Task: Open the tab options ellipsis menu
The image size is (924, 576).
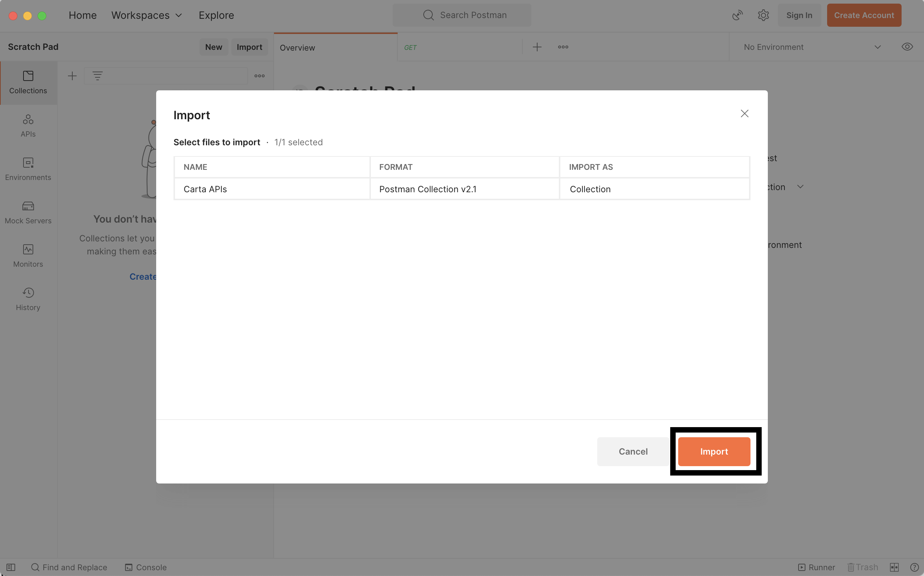Action: [563, 47]
